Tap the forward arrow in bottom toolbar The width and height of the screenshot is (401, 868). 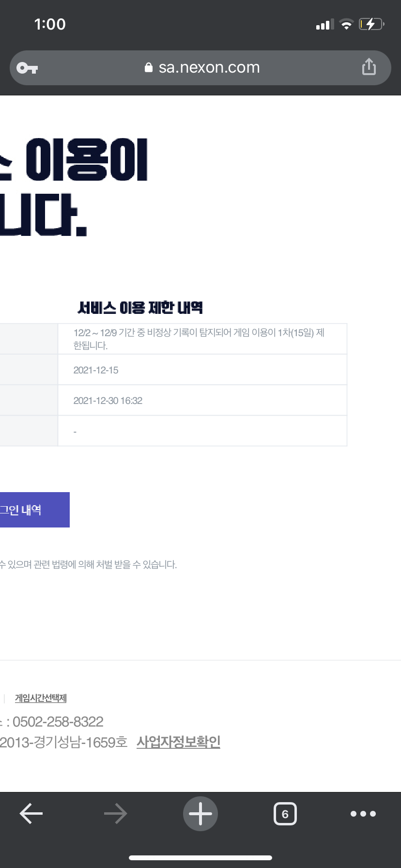[x=115, y=814]
